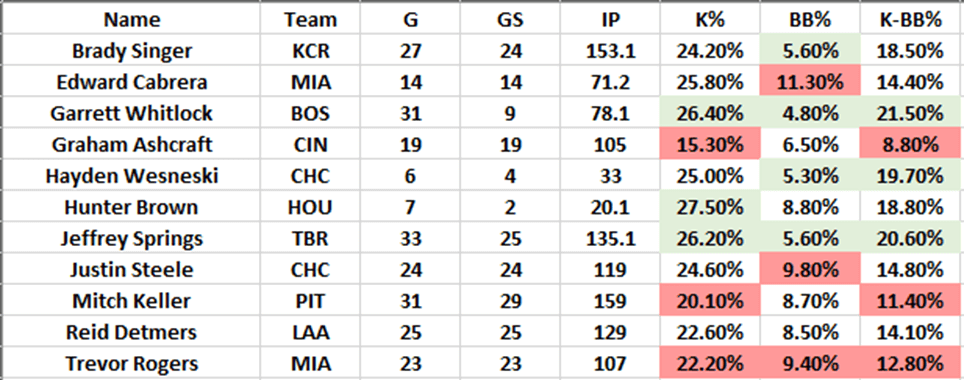Screen dimensions: 964x380
Task: Click Garrett Whitlock's green 26.40% K% cell
Action: tap(710, 113)
